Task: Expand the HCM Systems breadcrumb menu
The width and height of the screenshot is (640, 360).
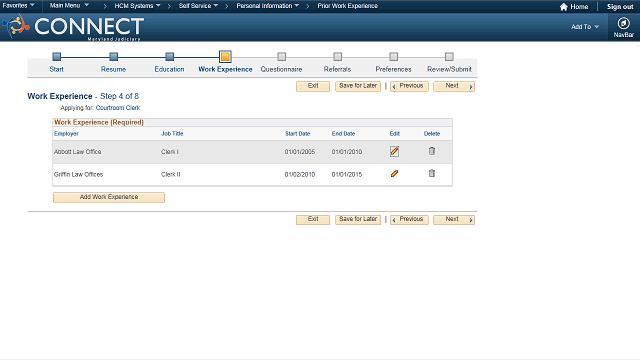Action: pos(137,6)
